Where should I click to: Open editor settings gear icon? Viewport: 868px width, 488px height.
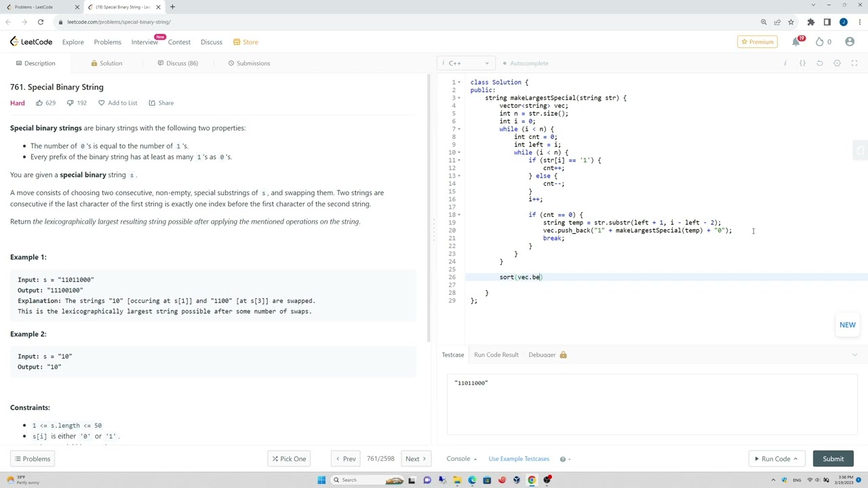pos(837,63)
